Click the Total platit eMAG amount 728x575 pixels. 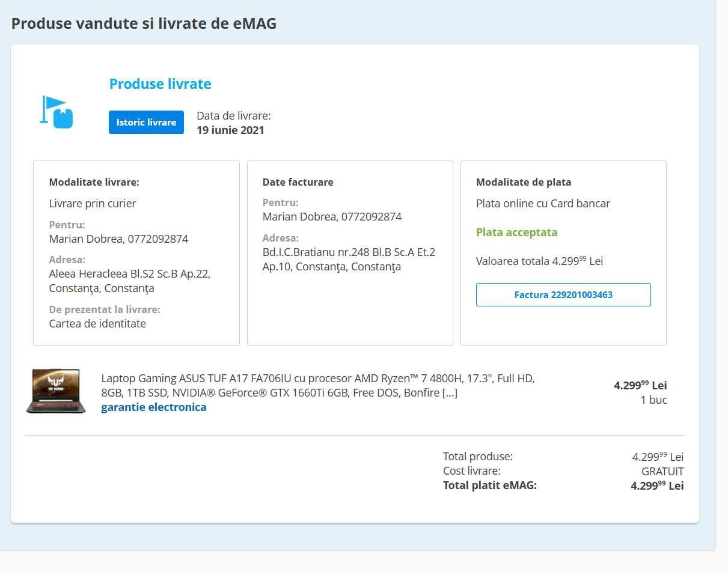pyautogui.click(x=657, y=485)
